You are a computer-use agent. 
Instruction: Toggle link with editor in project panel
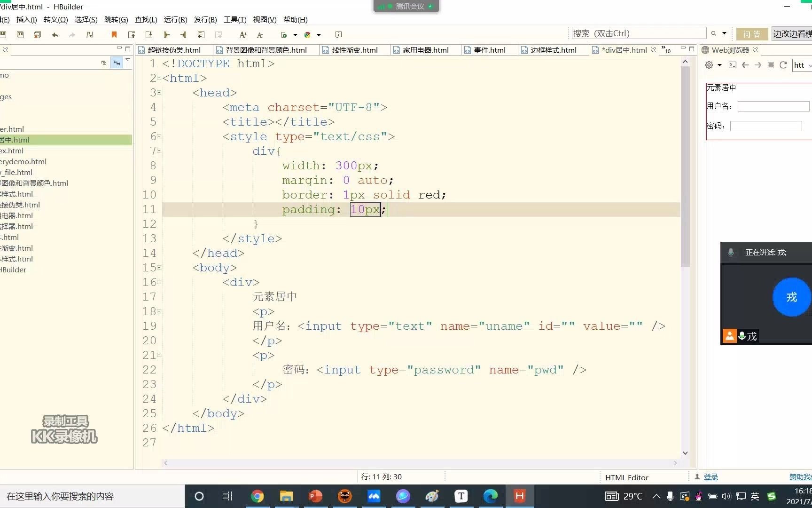(x=117, y=63)
